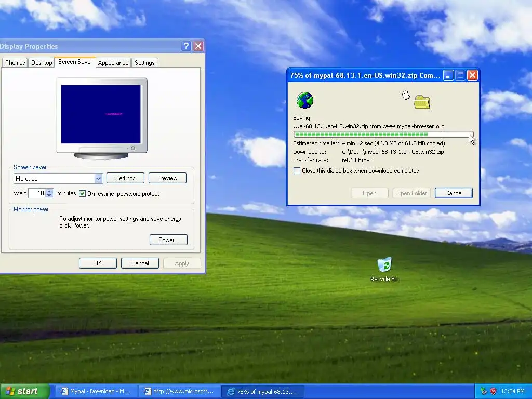
Task: Cancel the mypal zip download
Action: tap(454, 193)
